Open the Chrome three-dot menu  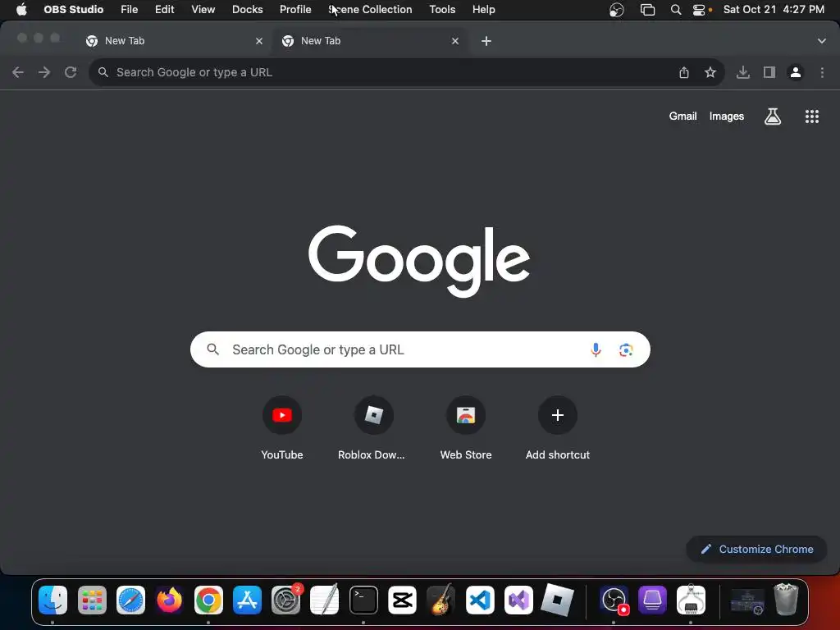click(x=822, y=72)
